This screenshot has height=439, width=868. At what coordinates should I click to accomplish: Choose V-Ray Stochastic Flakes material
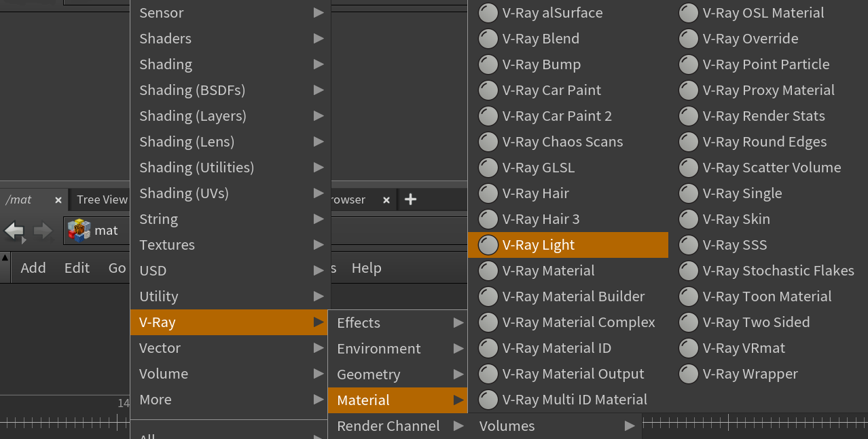click(x=768, y=271)
